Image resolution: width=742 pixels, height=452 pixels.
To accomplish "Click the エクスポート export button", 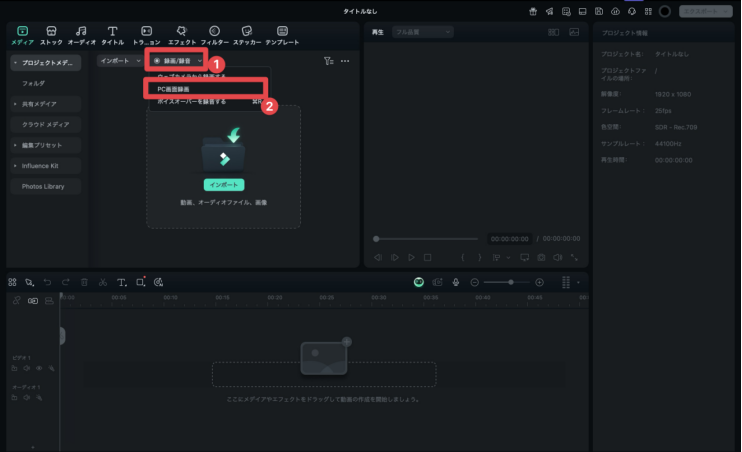I will [709, 12].
